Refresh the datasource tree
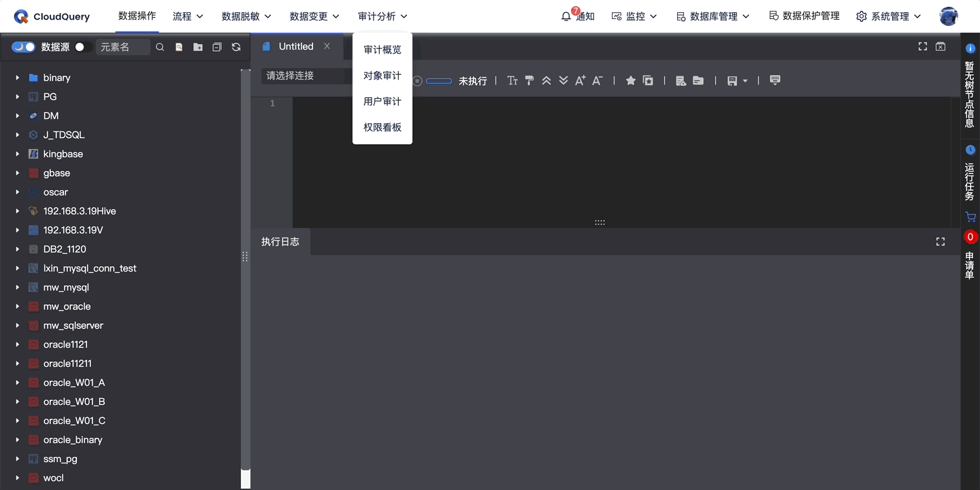Image resolution: width=980 pixels, height=490 pixels. point(235,46)
